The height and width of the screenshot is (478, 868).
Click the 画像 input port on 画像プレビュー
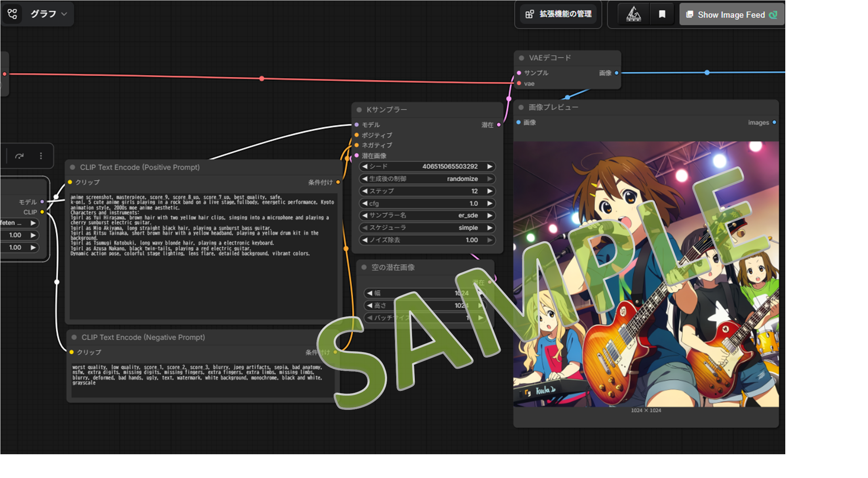coord(519,122)
